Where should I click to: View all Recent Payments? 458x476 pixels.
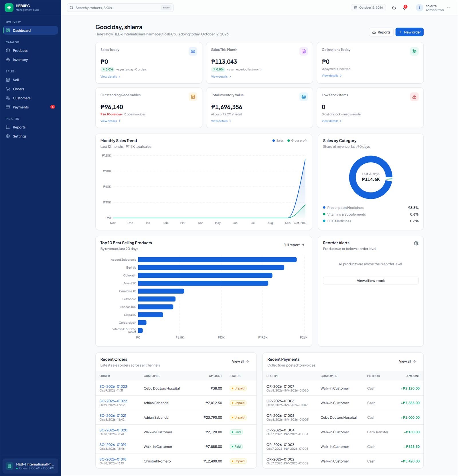coord(407,361)
